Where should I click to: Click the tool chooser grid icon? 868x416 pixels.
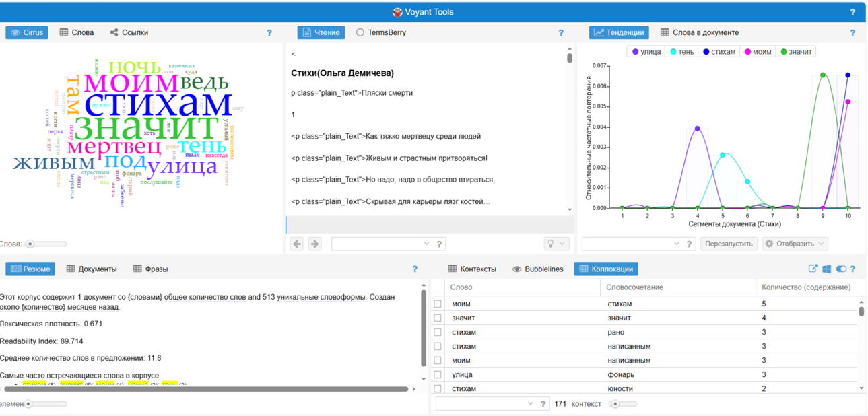pyautogui.click(x=826, y=269)
